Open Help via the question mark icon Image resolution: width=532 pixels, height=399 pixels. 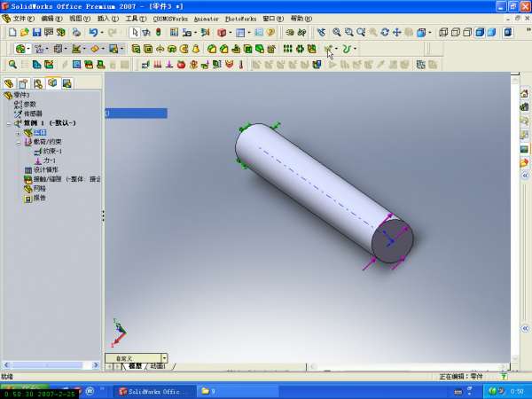pos(270,32)
